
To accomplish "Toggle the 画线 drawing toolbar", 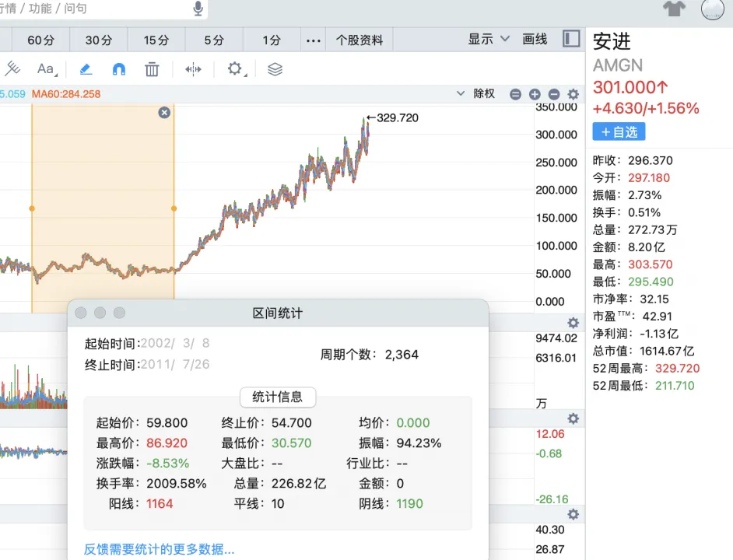I will (535, 39).
